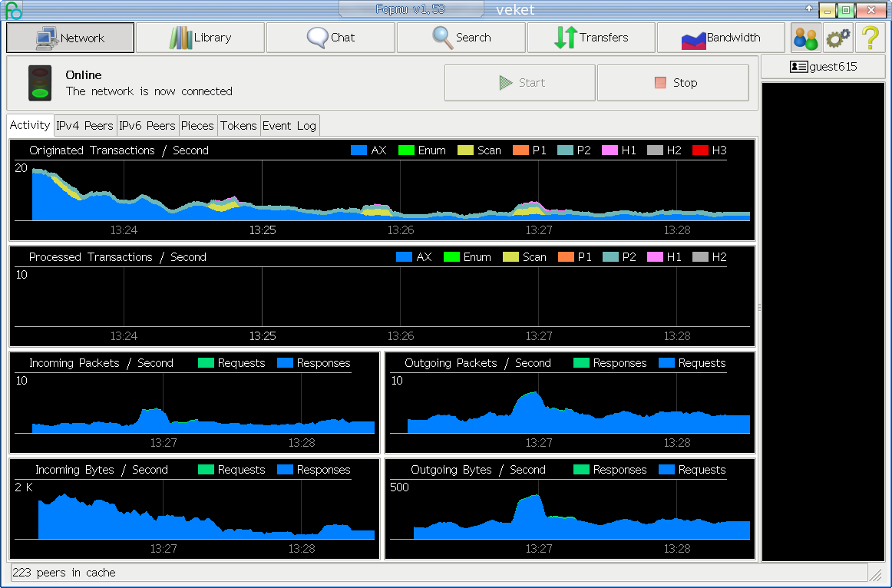The image size is (892, 588).
Task: Click H2 gray swatch in Originated Transactions legend
Action: coord(656,150)
